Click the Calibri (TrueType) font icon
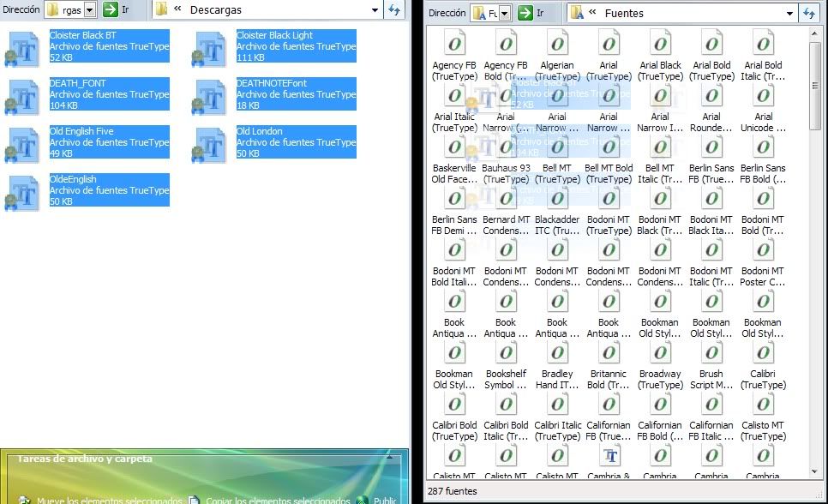The width and height of the screenshot is (828, 504). [x=763, y=353]
